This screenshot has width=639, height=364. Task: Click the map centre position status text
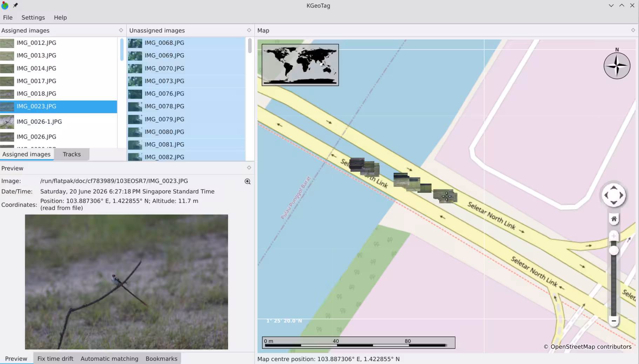point(328,359)
